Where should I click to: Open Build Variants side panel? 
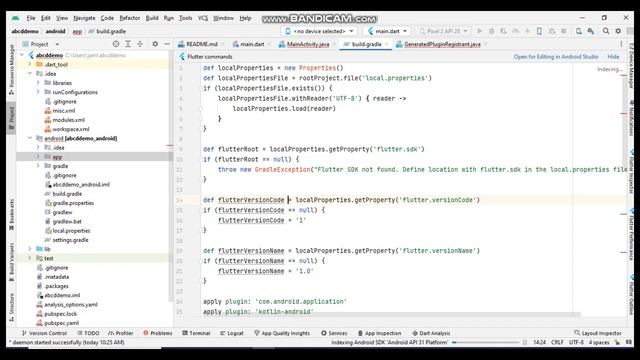click(11, 261)
